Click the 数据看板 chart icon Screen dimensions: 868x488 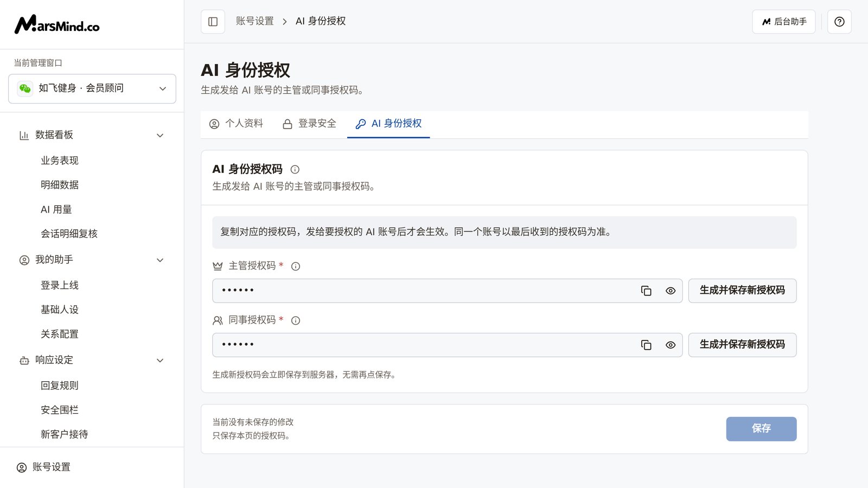[x=24, y=136]
